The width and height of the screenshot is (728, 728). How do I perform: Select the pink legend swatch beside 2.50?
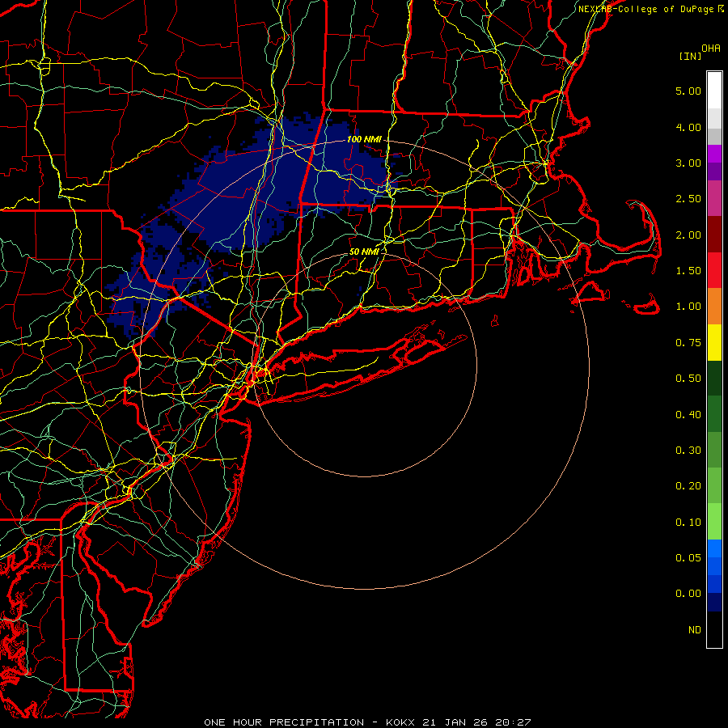pyautogui.click(x=714, y=199)
